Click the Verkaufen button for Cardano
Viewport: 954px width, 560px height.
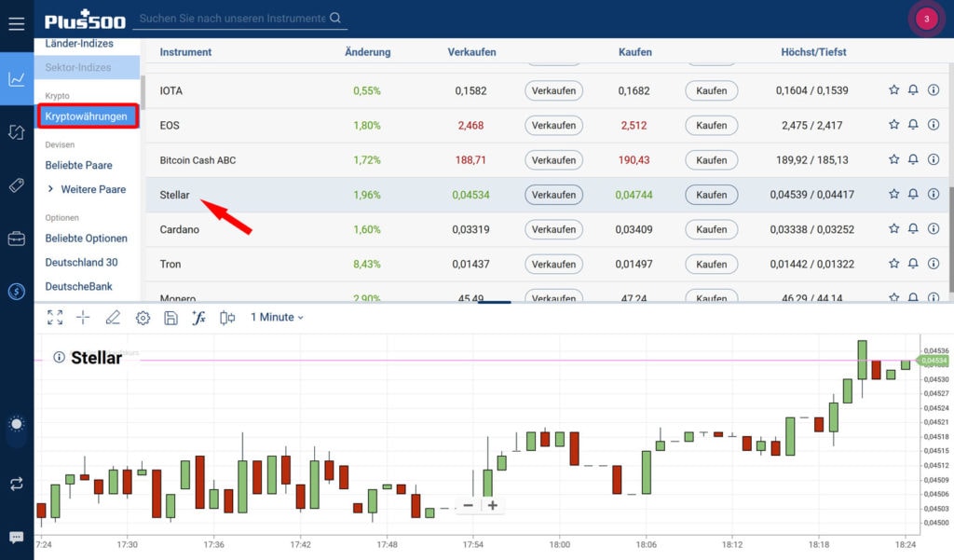553,228
